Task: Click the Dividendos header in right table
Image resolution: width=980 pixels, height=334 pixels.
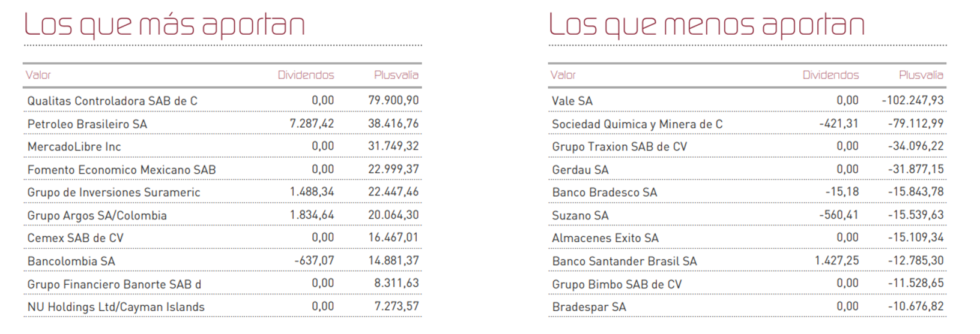Action: point(830,75)
